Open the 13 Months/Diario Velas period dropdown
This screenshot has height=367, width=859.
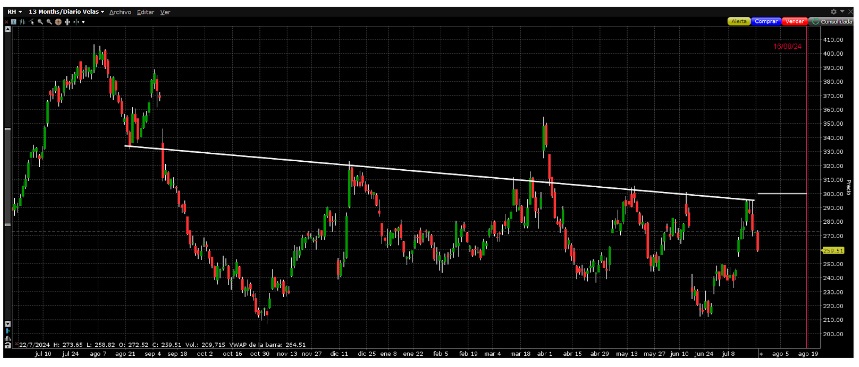pyautogui.click(x=66, y=12)
